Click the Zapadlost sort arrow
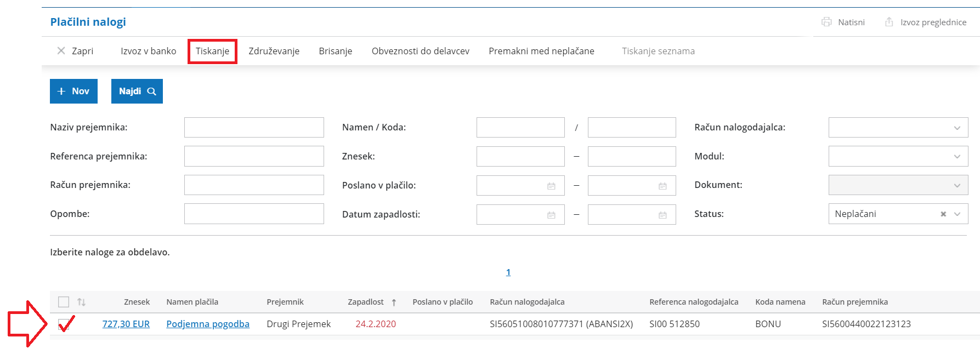980x354 pixels. (394, 302)
